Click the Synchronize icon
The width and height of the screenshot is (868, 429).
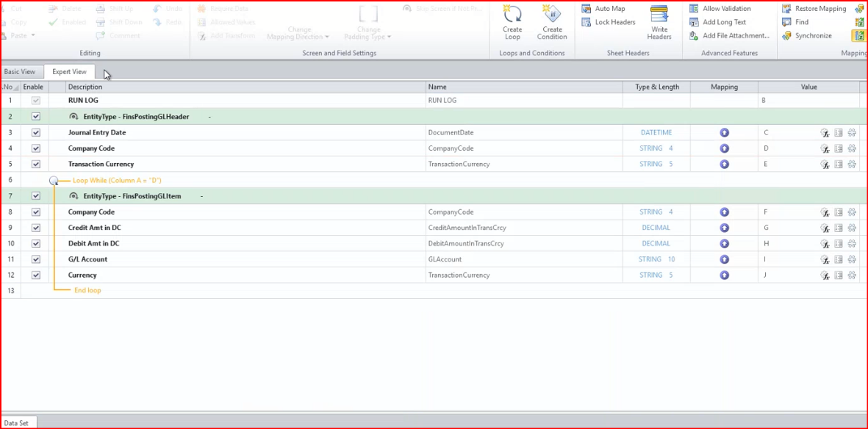point(786,35)
